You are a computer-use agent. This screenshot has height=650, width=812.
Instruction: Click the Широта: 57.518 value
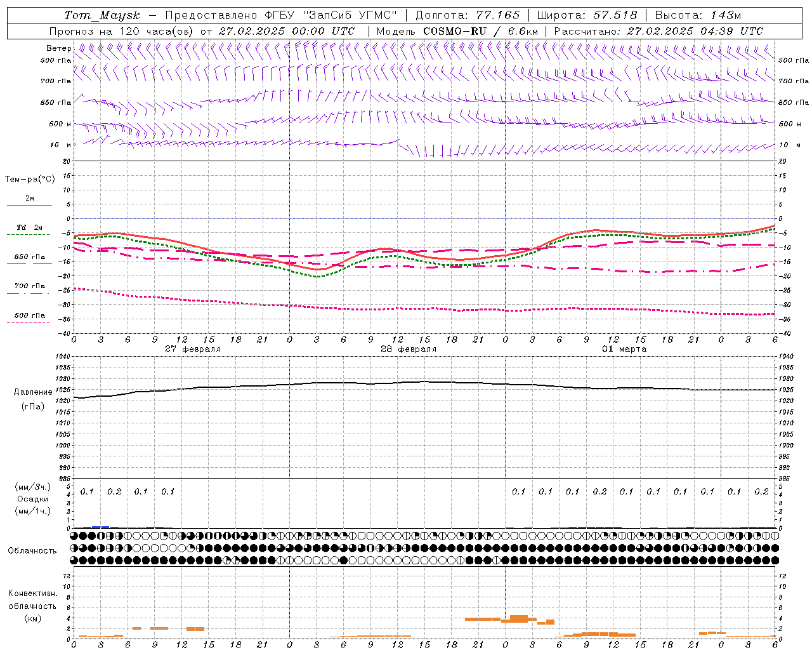[587, 15]
